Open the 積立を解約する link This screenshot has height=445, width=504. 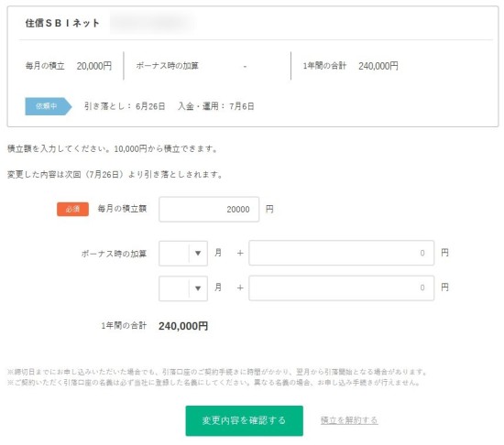(x=349, y=420)
